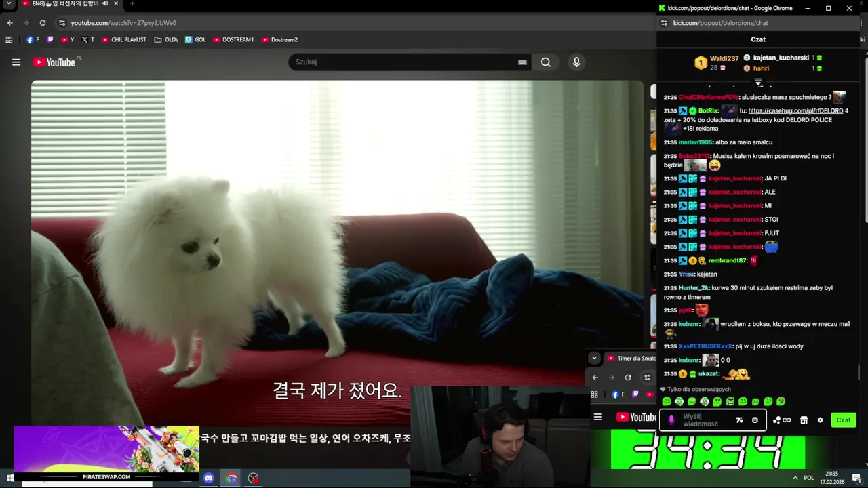Click username ukazet in chat
Screen dimensions: 868x488
709,374
